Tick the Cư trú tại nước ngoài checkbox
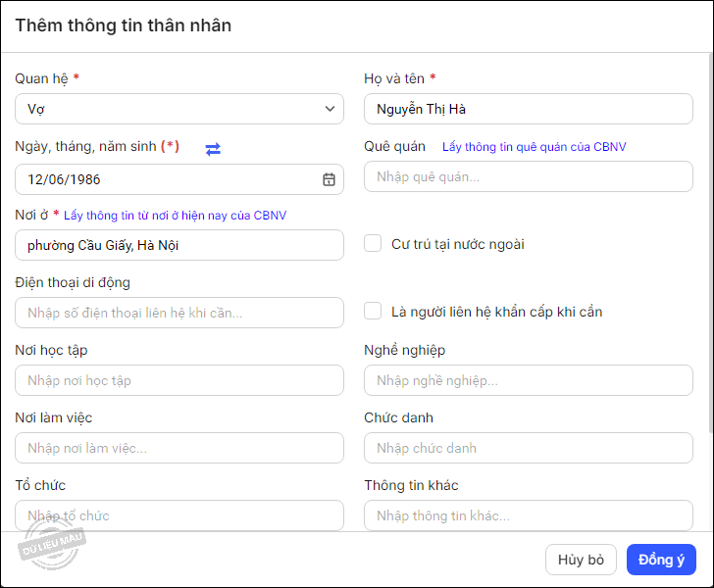The image size is (714, 588). 373,244
